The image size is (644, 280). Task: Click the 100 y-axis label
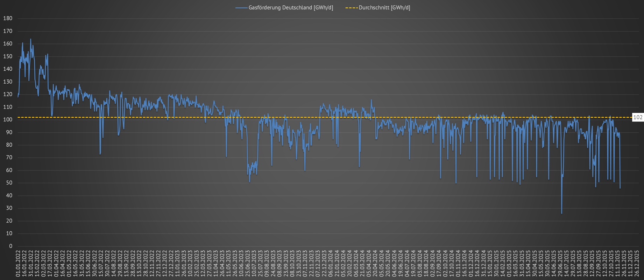(x=8, y=120)
